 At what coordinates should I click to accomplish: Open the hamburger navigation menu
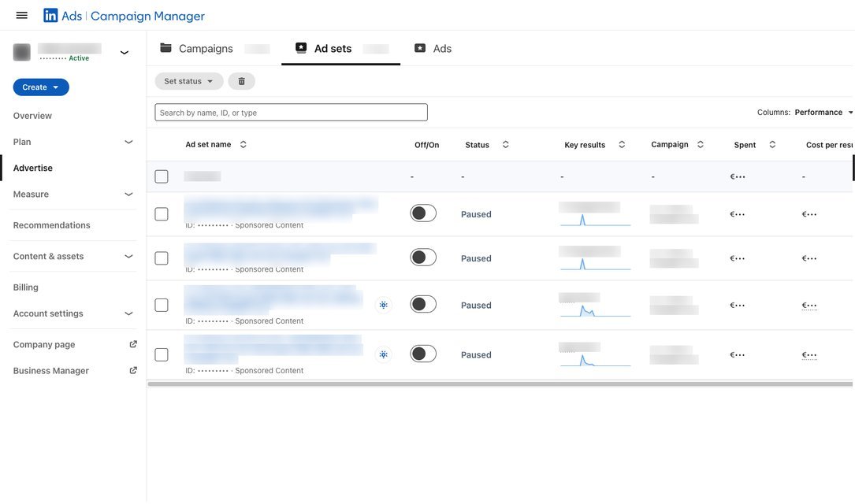[22, 15]
